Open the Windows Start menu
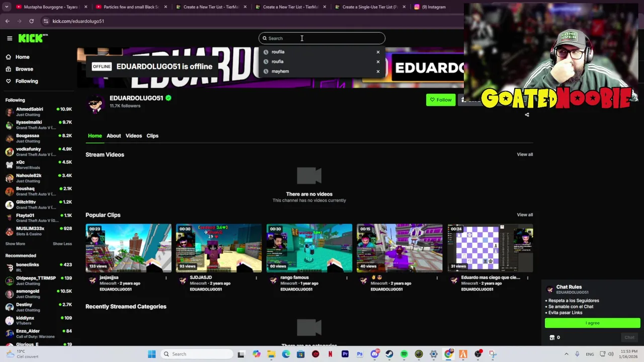Viewport: 644px width, 362px height. coord(151,354)
